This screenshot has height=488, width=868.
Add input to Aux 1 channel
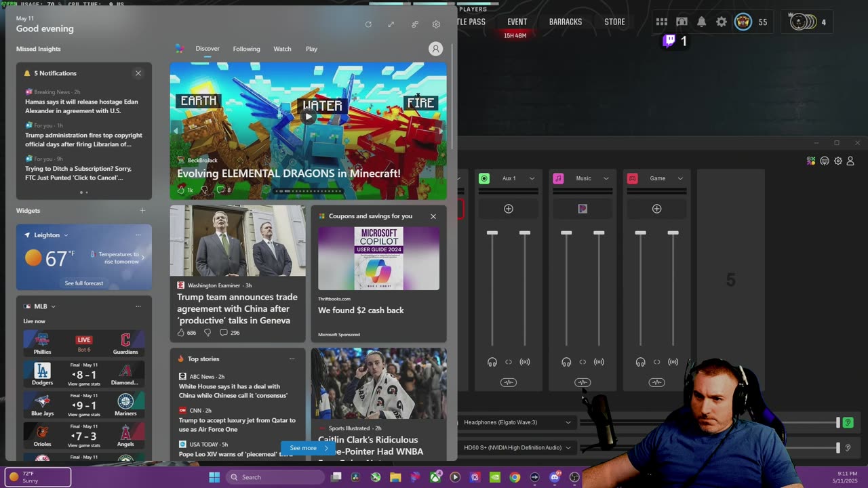point(509,209)
